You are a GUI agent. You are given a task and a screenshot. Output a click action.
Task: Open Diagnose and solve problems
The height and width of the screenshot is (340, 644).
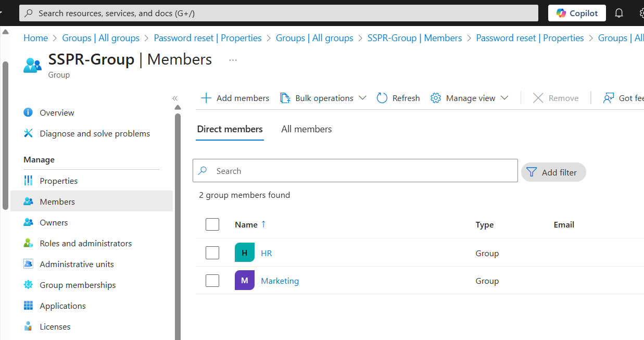coord(94,133)
